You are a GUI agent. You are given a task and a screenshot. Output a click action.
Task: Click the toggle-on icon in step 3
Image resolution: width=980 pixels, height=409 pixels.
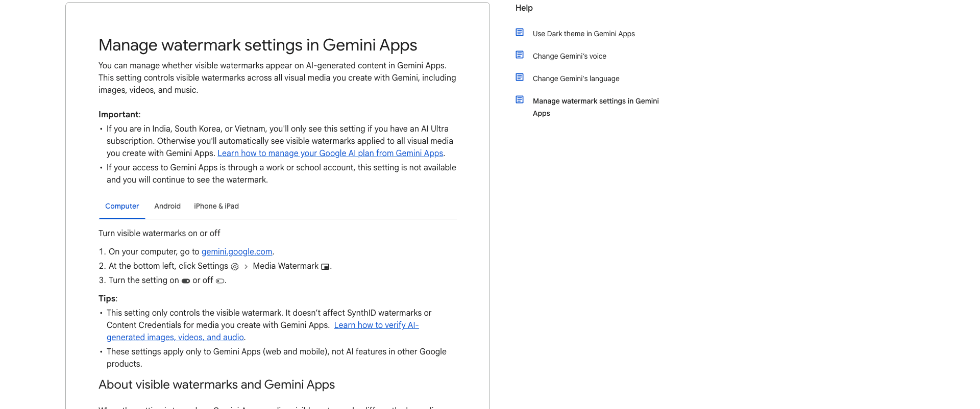coord(186,281)
